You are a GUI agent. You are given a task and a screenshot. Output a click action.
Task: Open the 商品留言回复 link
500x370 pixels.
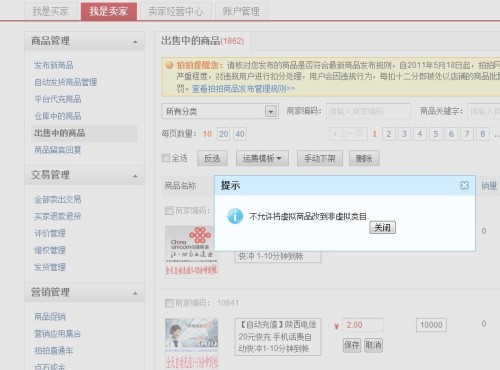coord(58,150)
